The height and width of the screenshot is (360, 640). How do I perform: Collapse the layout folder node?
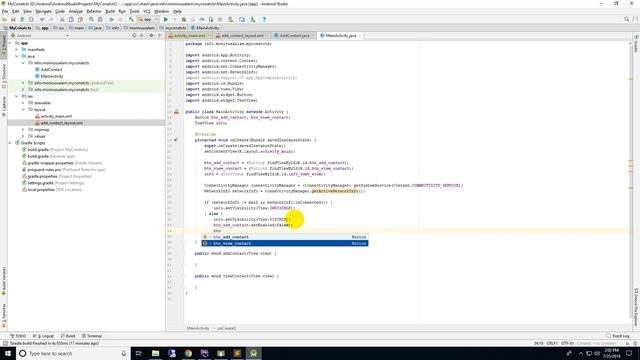[23, 109]
